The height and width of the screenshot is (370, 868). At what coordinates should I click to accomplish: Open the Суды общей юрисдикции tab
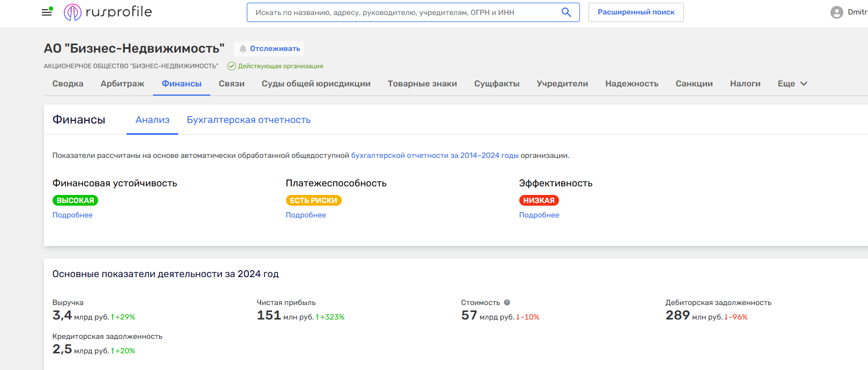[316, 84]
